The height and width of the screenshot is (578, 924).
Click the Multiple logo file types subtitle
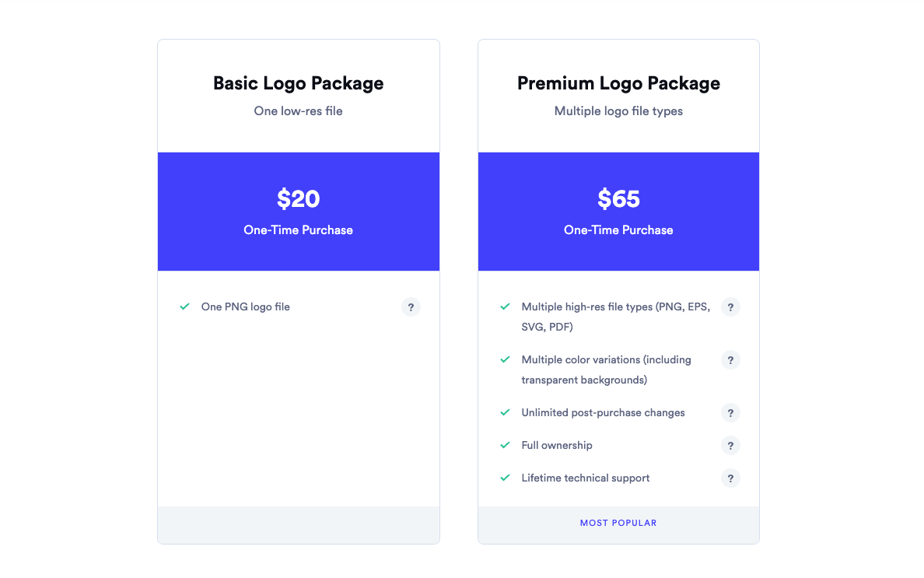click(619, 110)
